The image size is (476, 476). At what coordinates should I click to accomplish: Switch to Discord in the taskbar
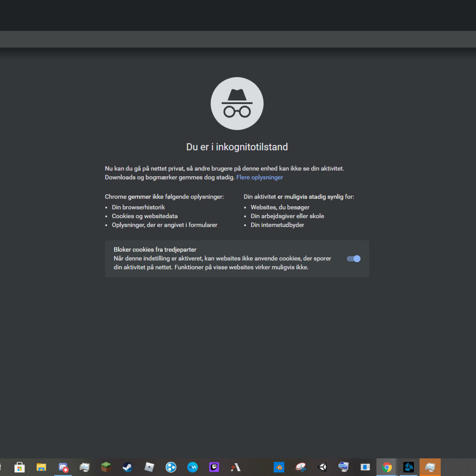[63, 467]
